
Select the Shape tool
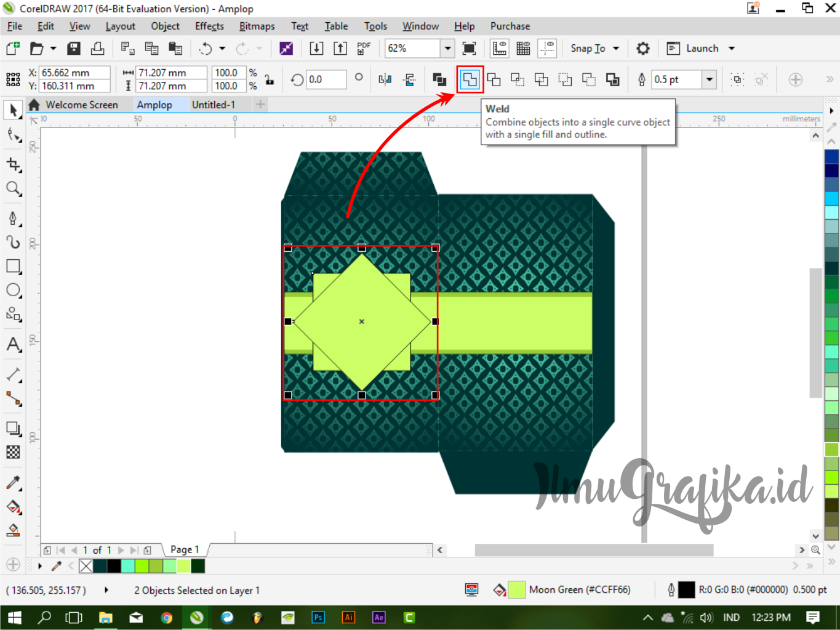tap(13, 134)
